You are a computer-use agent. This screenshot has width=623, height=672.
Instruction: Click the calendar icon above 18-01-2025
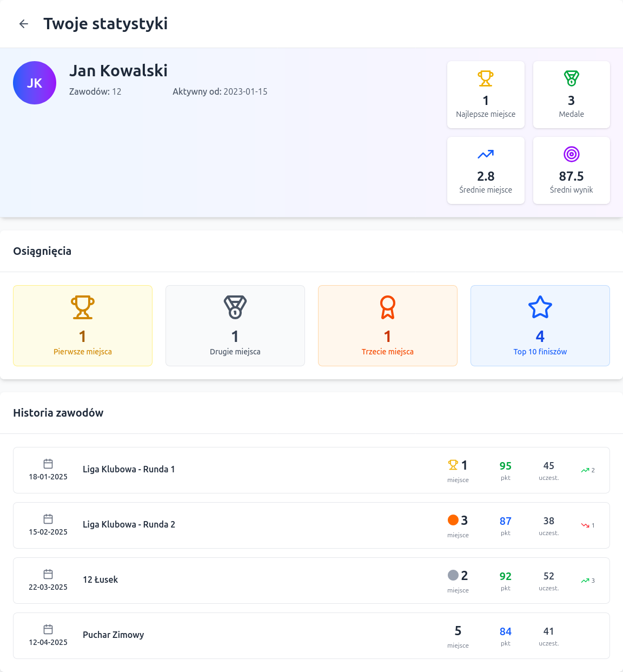pos(48,464)
